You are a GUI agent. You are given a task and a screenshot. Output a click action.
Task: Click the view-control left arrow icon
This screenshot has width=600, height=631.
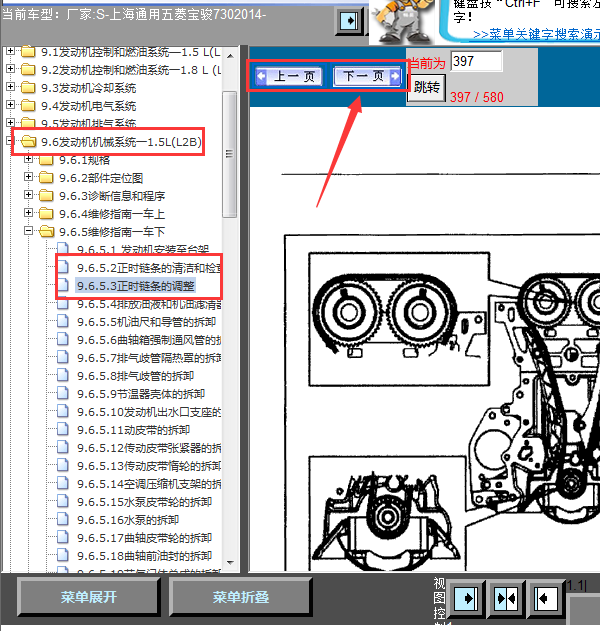pyautogui.click(x=546, y=599)
